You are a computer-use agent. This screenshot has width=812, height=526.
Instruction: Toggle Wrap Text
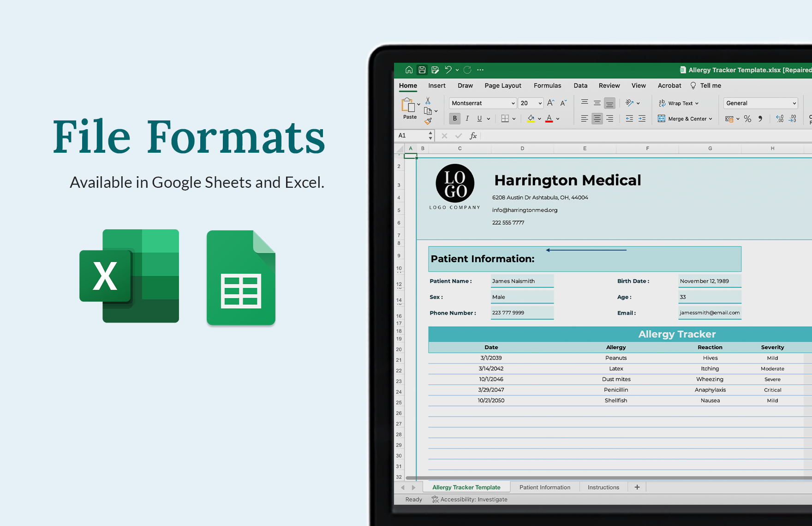[679, 103]
